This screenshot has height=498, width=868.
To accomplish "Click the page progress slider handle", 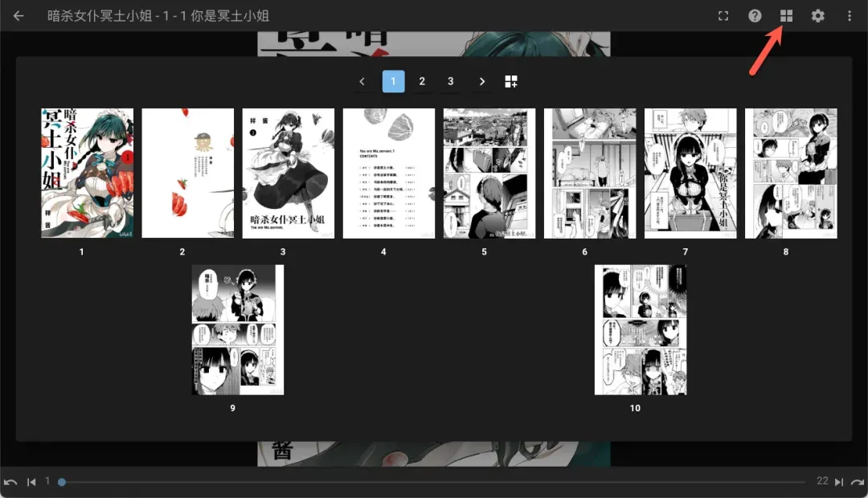I will tap(62, 482).
